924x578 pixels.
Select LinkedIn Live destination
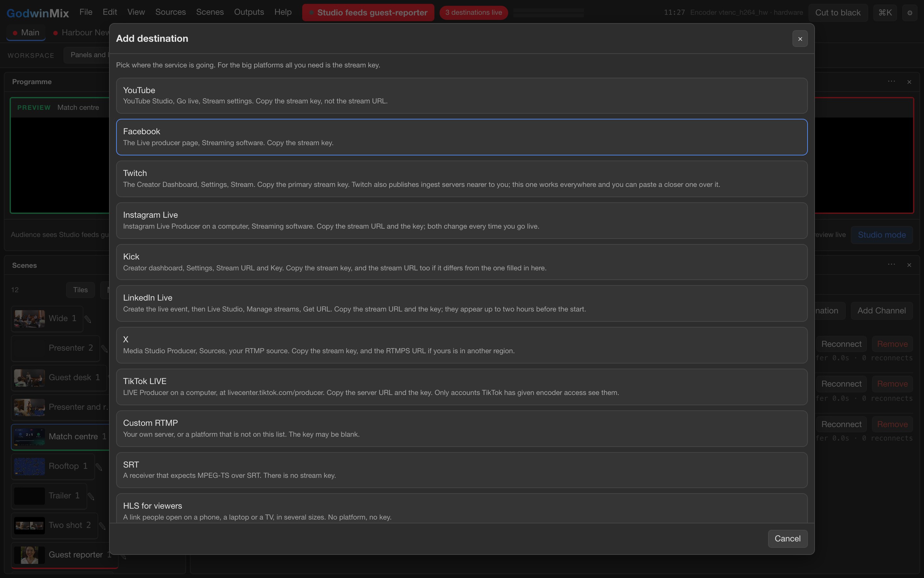click(x=462, y=303)
